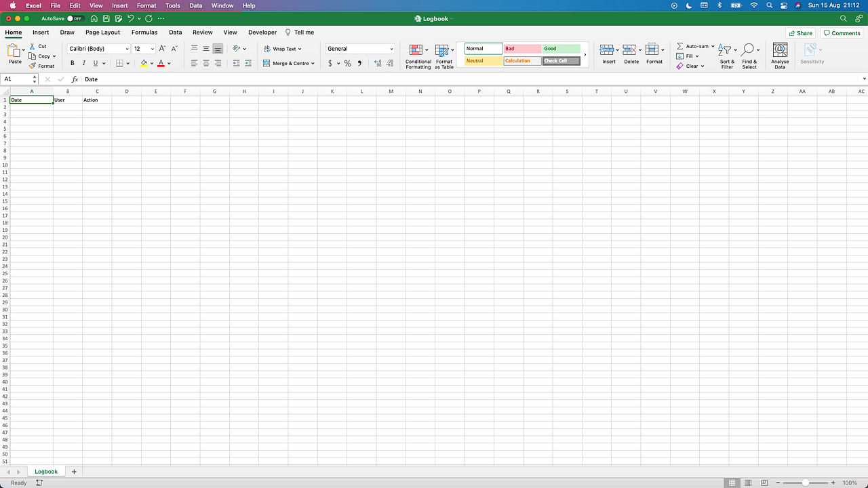Open the Data menu in the menu bar
The height and width of the screenshot is (488, 868).
click(x=195, y=5)
